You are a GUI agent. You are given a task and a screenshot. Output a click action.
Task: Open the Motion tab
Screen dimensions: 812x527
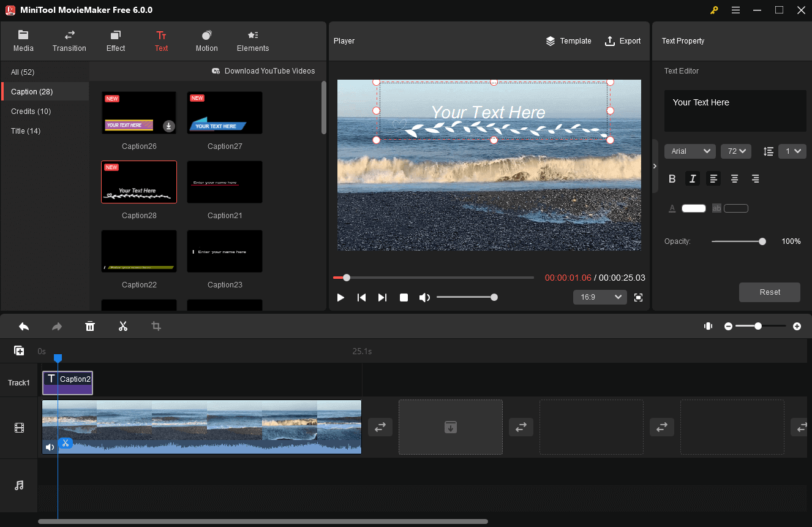point(206,41)
